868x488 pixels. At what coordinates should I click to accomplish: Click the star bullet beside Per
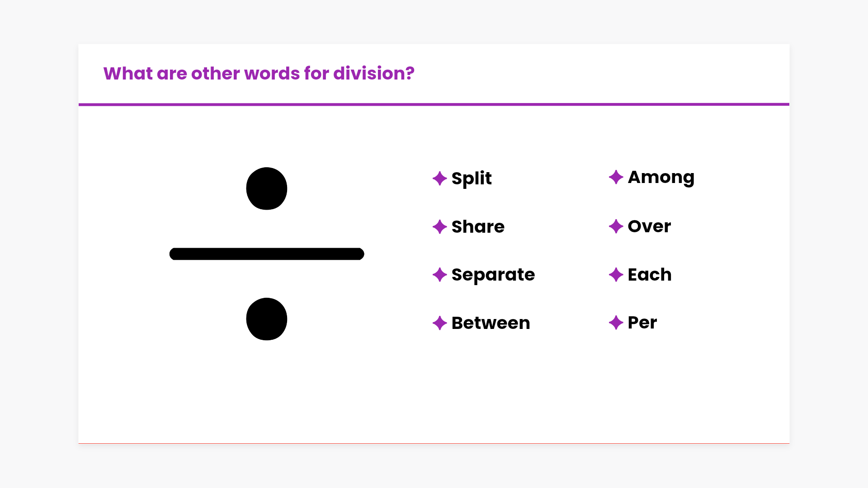pyautogui.click(x=616, y=323)
